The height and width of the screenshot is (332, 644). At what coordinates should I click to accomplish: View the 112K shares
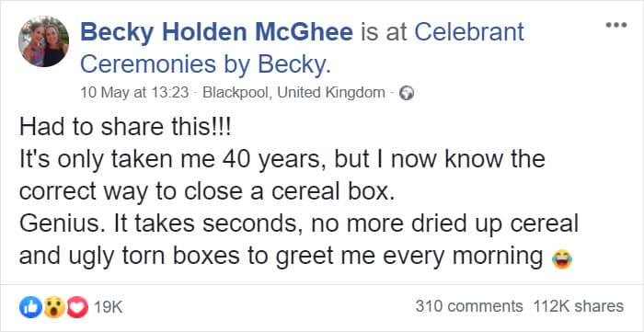tap(579, 306)
